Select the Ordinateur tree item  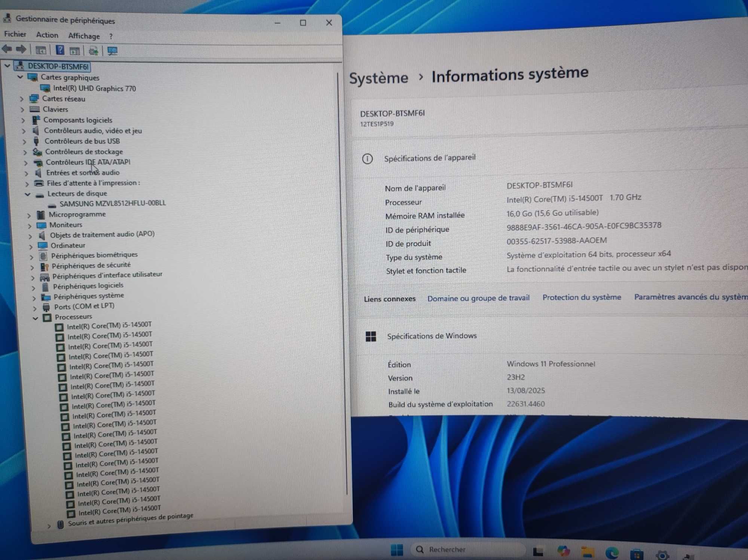pos(68,245)
